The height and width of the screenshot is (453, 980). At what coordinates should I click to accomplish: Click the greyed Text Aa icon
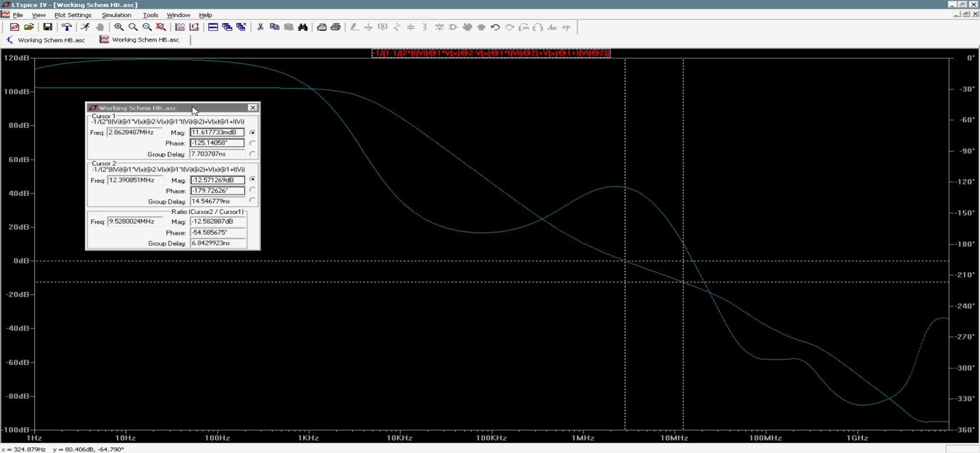(552, 27)
